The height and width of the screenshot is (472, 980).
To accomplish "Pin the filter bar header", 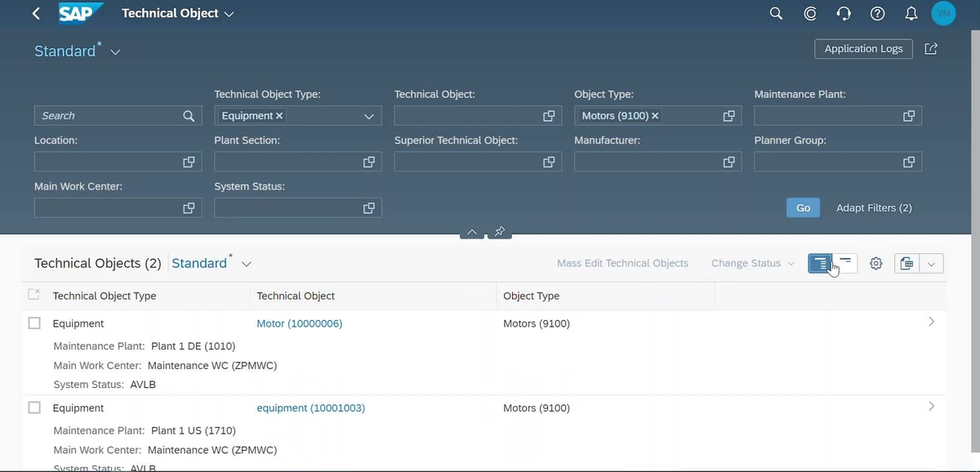I will 500,232.
